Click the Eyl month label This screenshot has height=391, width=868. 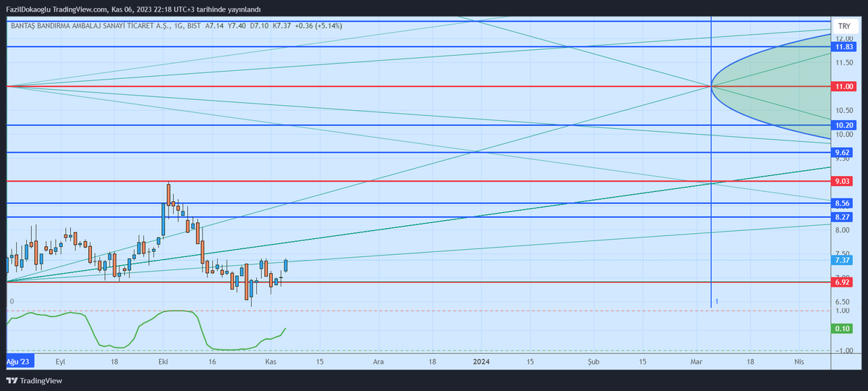[60, 361]
